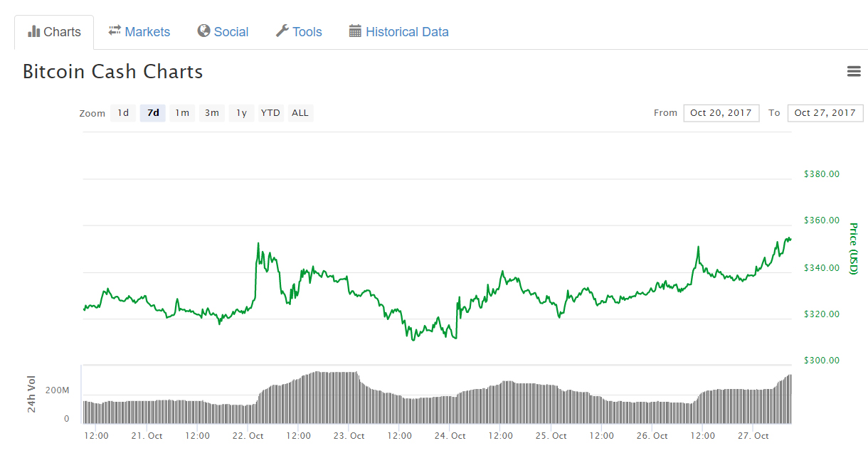This screenshot has width=868, height=453.
Task: Edit the To date field
Action: click(825, 113)
